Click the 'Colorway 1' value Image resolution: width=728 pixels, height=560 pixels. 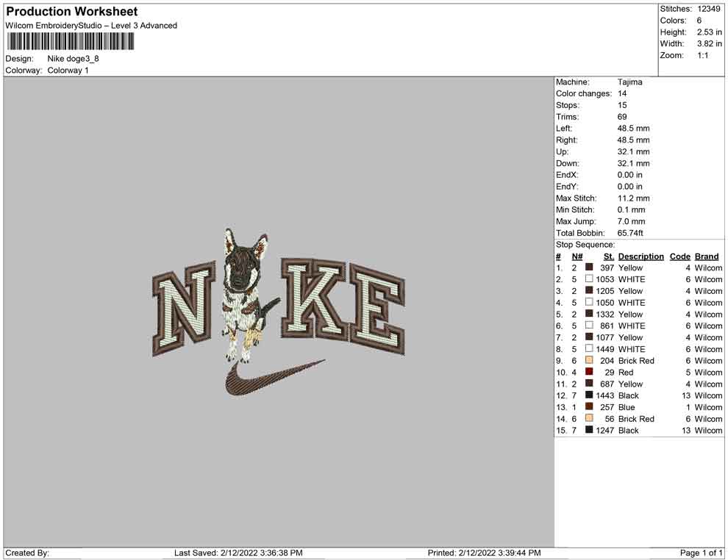coord(68,71)
